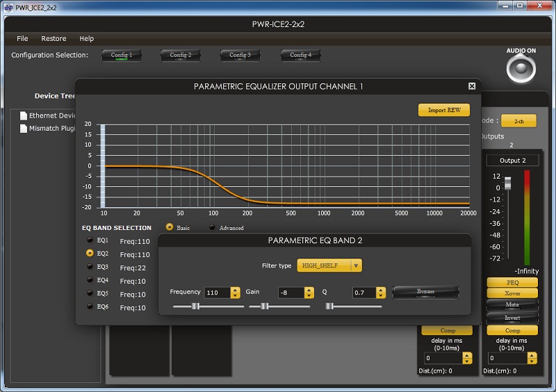This screenshot has height=392, width=556.
Task: Toggle the Audio On speaker icon
Action: (520, 67)
